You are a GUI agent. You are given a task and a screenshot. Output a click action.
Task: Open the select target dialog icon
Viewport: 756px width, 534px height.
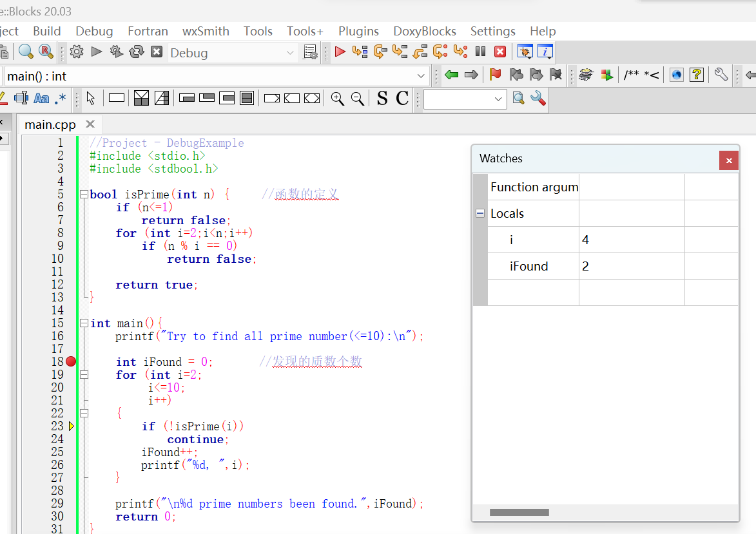(x=311, y=52)
